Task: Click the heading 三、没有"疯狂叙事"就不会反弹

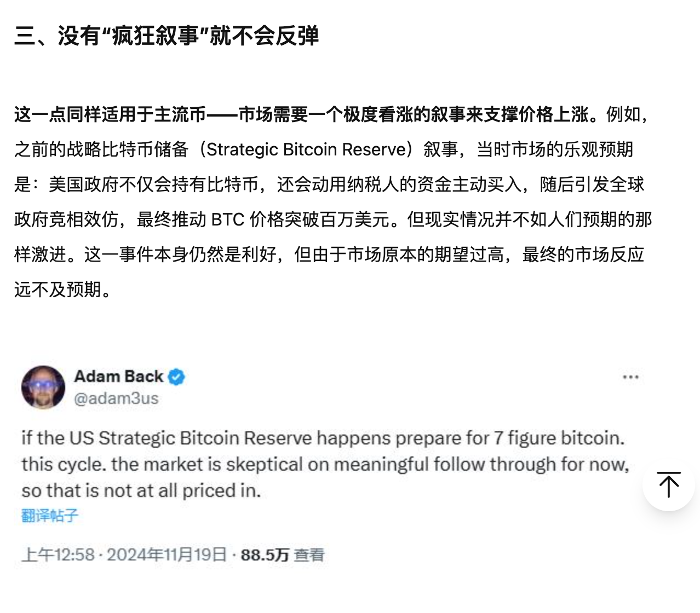Action: tap(167, 36)
